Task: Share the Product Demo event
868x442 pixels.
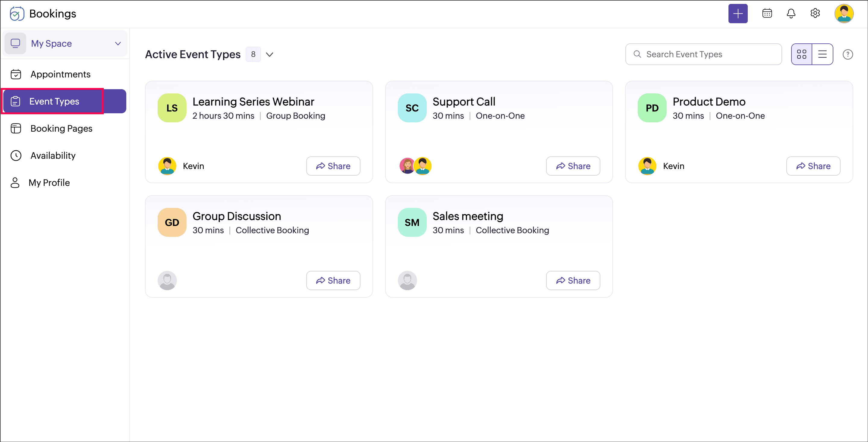Action: coord(813,166)
